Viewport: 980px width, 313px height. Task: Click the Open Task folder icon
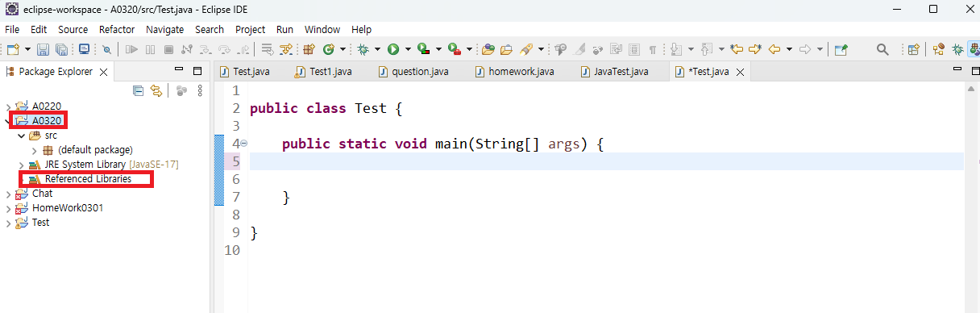point(507,49)
